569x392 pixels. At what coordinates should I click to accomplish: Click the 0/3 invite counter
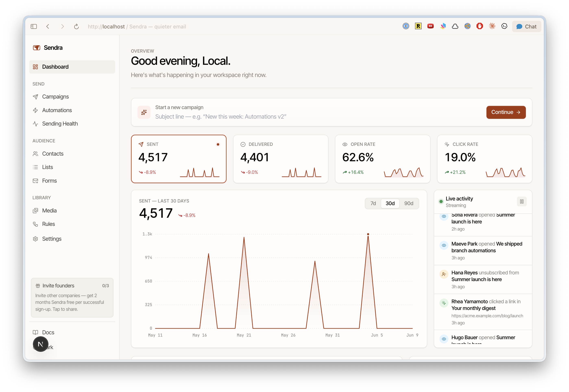106,286
